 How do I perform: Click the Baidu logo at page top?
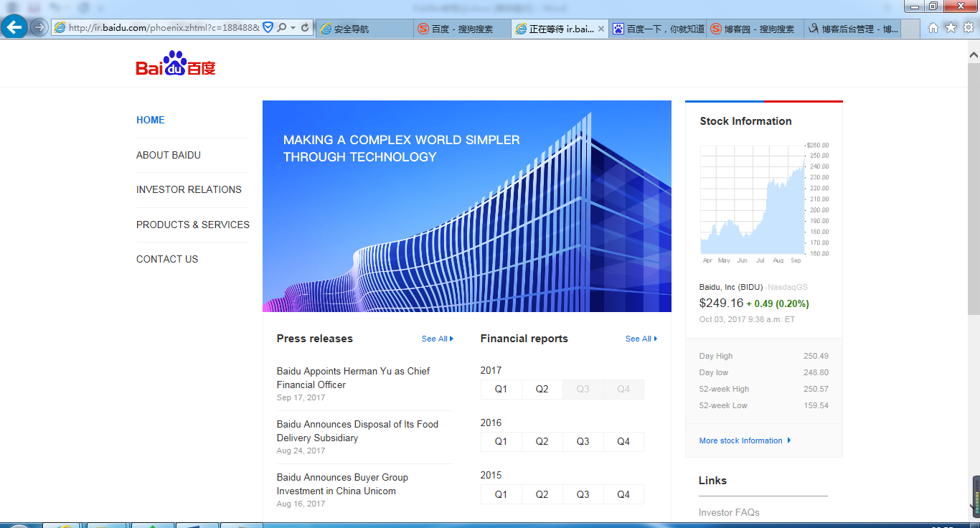176,64
